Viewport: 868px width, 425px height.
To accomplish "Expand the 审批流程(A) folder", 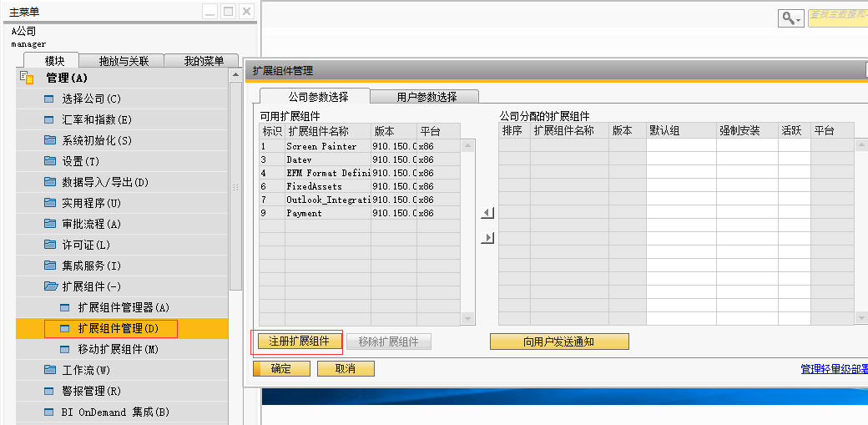I will pyautogui.click(x=122, y=224).
